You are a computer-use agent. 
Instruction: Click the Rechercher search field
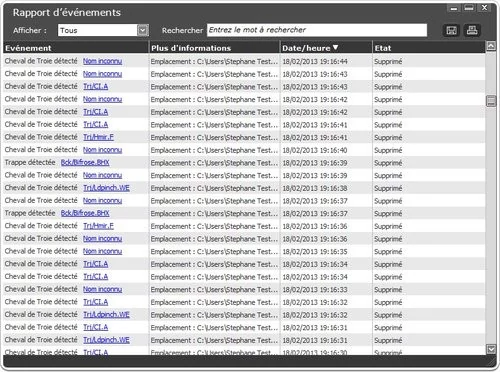coord(317,30)
